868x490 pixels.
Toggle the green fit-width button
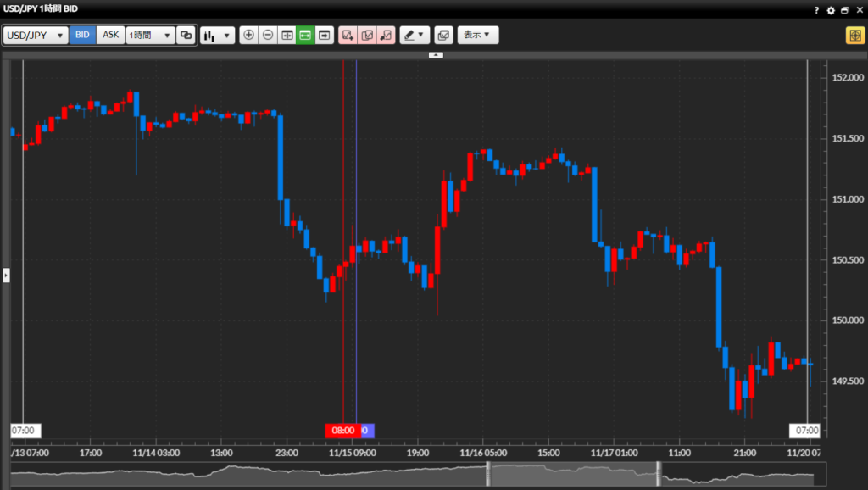click(x=305, y=36)
